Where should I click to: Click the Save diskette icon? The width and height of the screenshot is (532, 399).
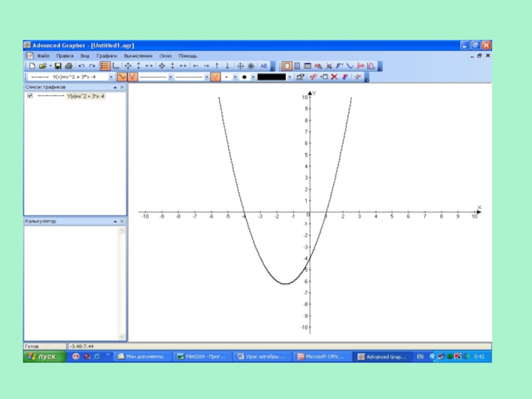58,66
